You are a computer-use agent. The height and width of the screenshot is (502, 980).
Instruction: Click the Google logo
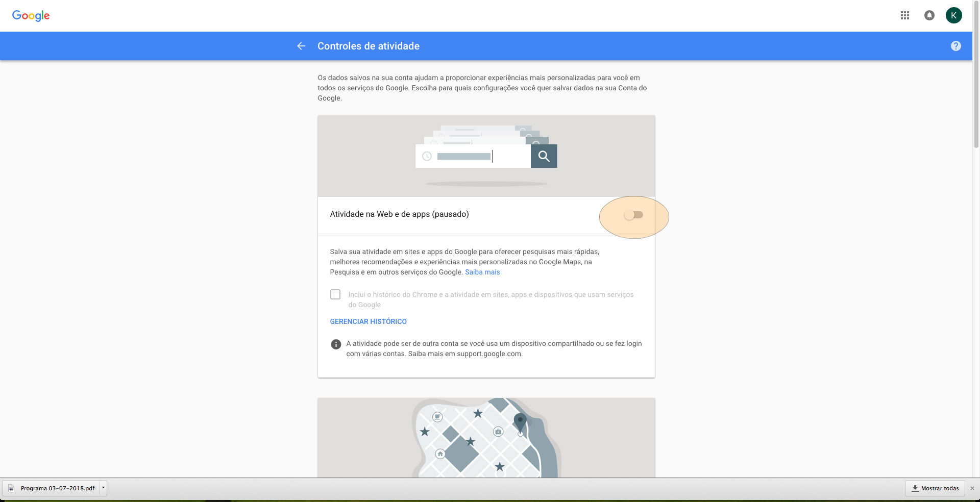tap(31, 16)
